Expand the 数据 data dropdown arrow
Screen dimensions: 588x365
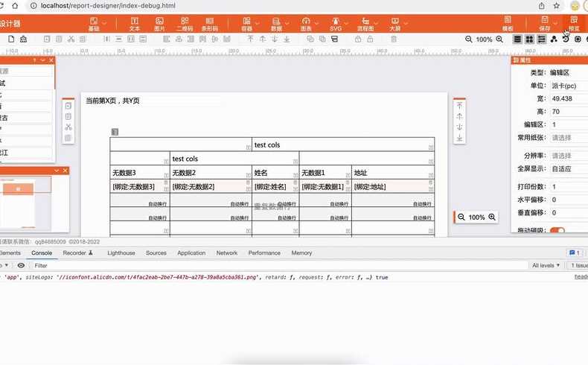[x=287, y=23]
